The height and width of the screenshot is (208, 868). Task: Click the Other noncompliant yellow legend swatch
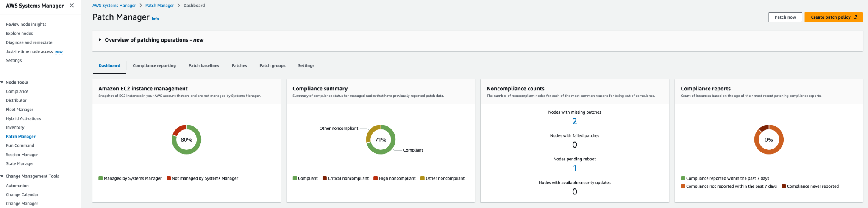click(423, 178)
